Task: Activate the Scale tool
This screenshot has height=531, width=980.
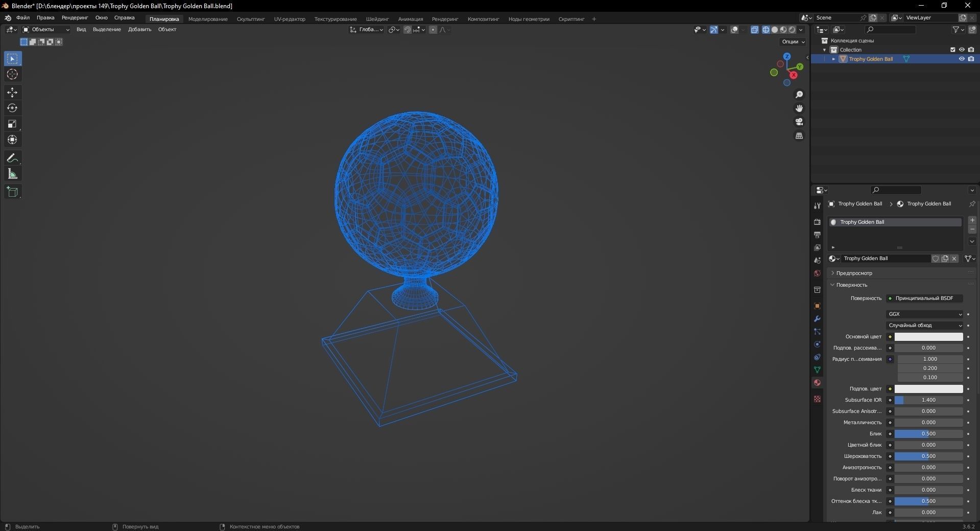Action: pos(12,124)
